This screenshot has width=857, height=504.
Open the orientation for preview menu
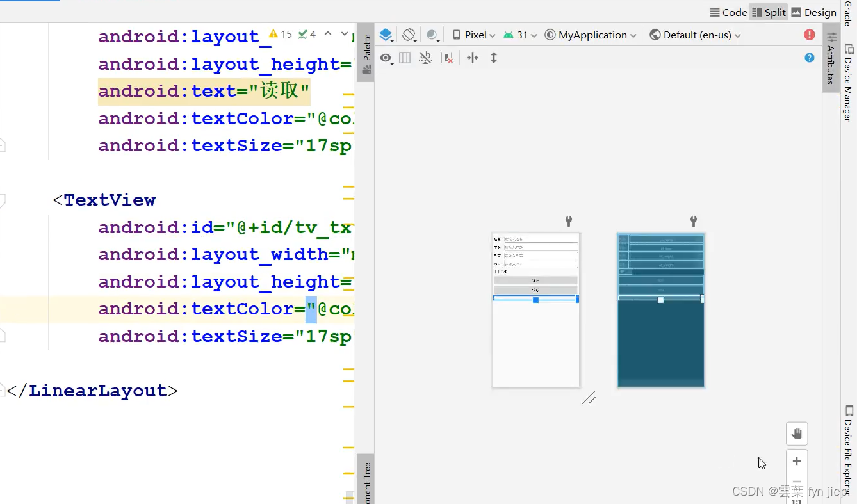click(409, 35)
